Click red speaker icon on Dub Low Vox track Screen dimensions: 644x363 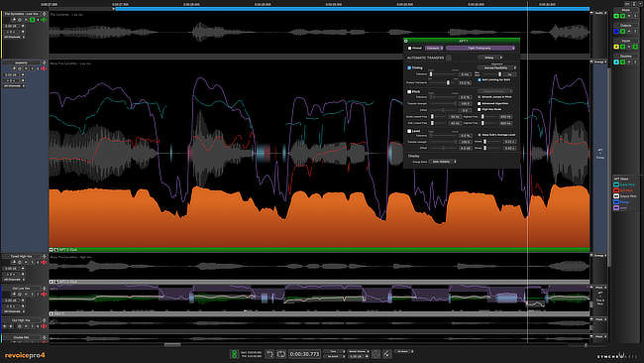pos(44,295)
